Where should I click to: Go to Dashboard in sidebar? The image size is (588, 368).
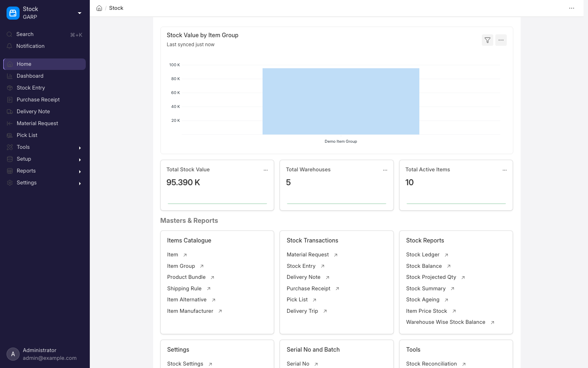pyautogui.click(x=45, y=76)
